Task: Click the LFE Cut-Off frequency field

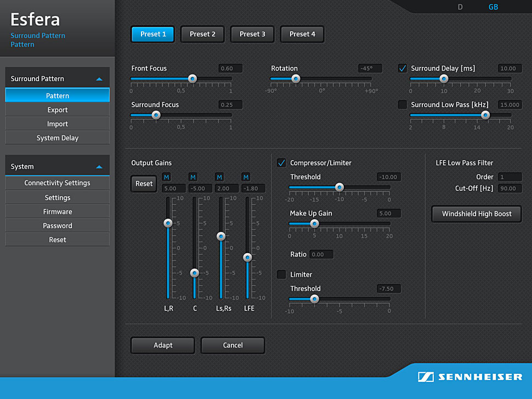Action: tap(510, 189)
